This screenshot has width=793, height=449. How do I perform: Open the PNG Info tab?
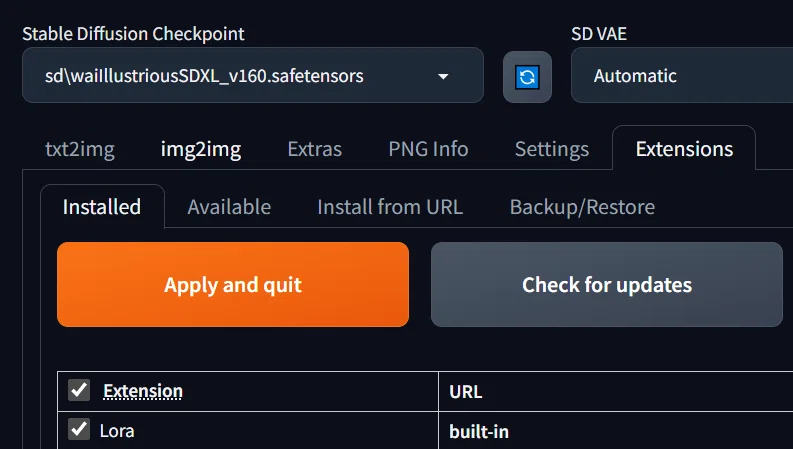point(428,149)
